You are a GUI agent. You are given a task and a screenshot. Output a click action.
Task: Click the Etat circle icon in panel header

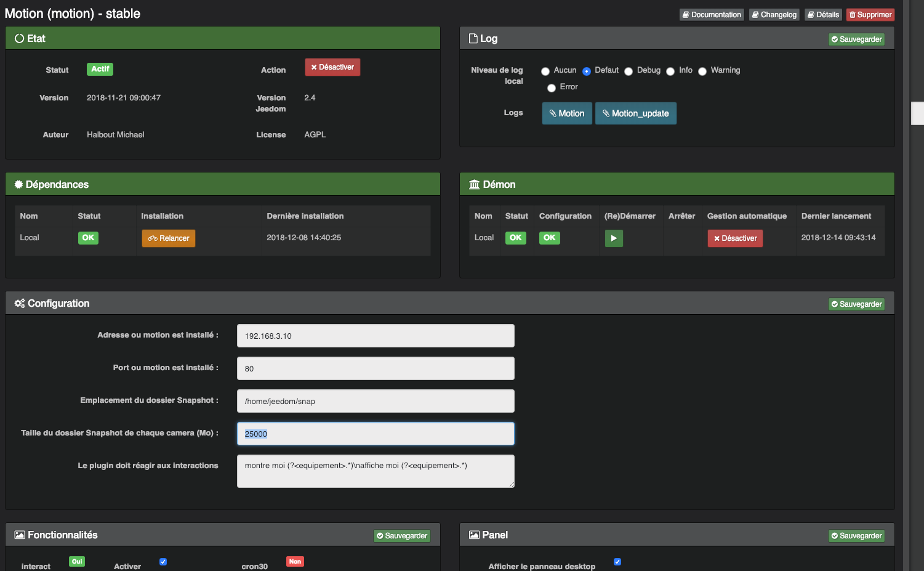pyautogui.click(x=19, y=38)
